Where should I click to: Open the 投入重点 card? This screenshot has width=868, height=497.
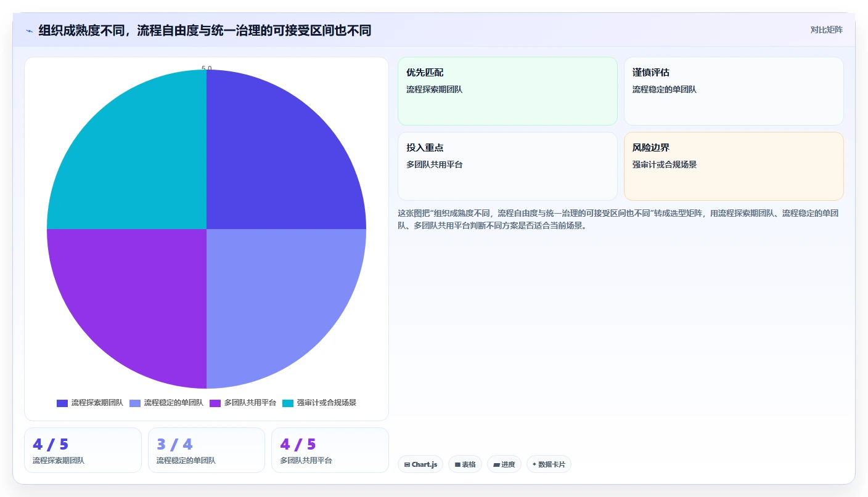(507, 166)
